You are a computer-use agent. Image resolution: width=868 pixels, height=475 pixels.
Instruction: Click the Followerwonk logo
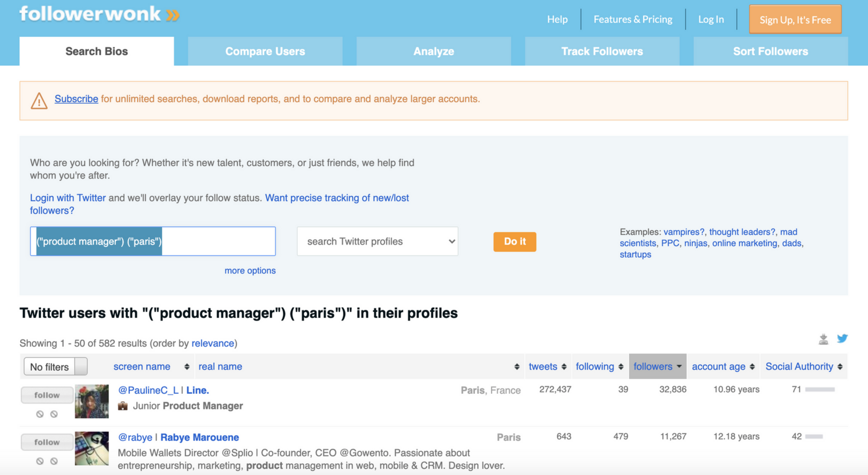[x=99, y=14]
